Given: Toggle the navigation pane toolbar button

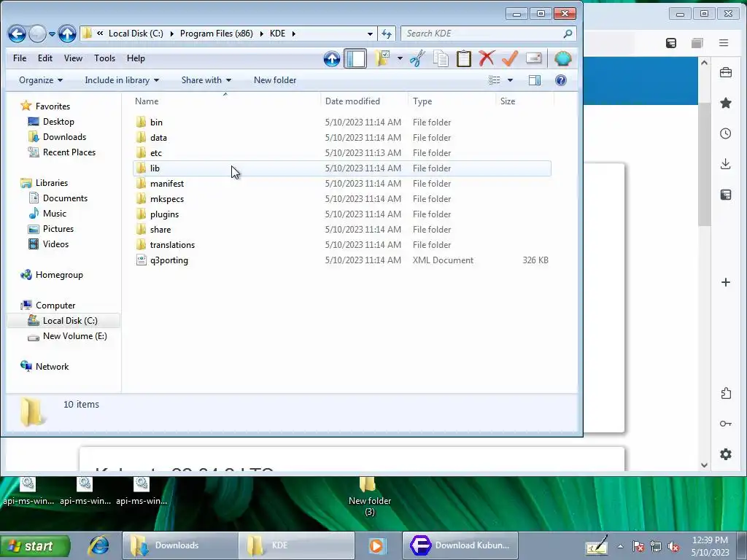Looking at the screenshot, I should 355,58.
